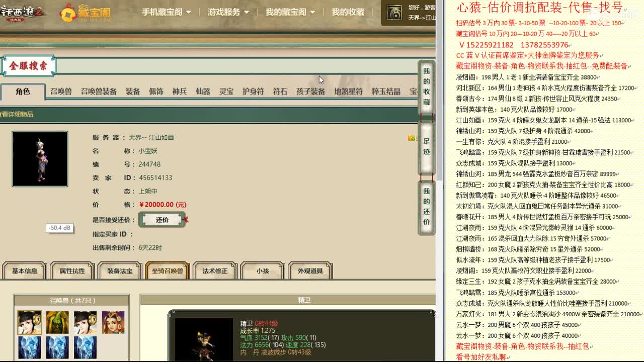Click the 红颜知己：200女魔 listing line in document
This screenshot has width=644, height=362.
coord(544,185)
